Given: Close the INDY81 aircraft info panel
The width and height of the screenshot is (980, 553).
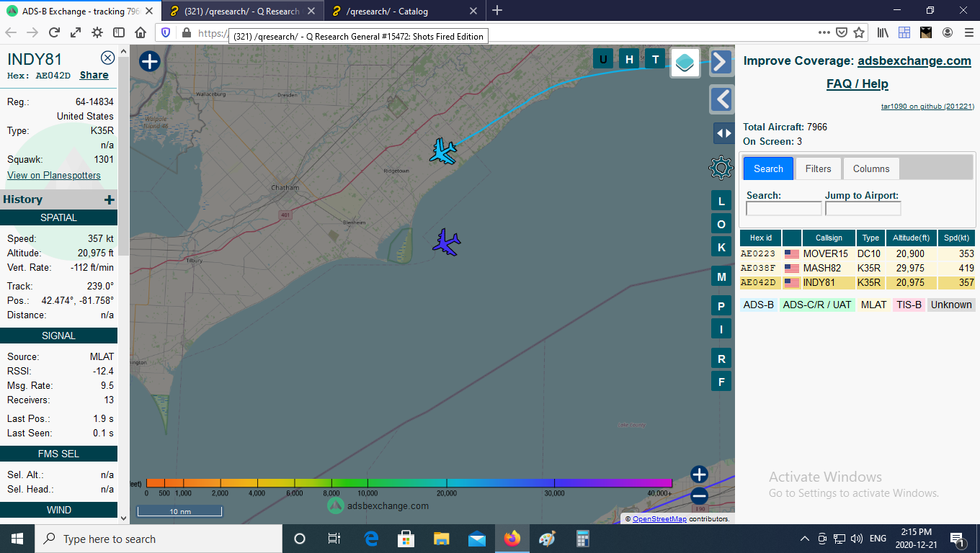Looking at the screenshot, I should tap(107, 58).
